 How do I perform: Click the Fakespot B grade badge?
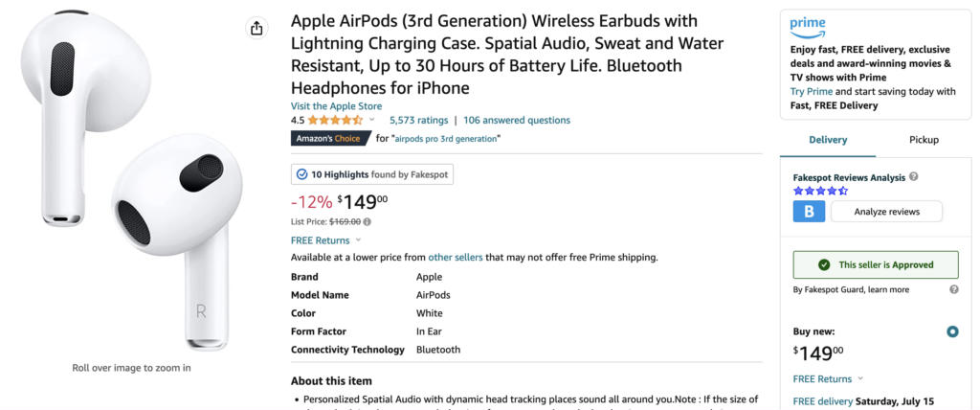click(x=809, y=212)
